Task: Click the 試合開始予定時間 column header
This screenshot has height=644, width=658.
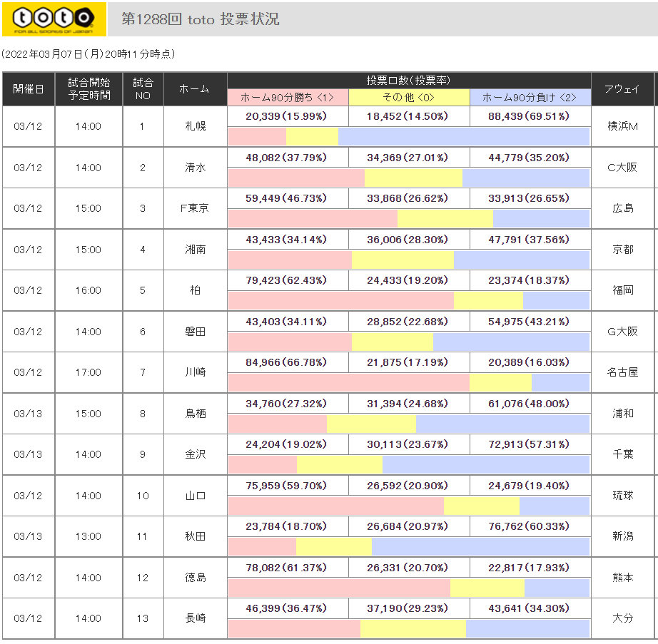Action: 89,89
